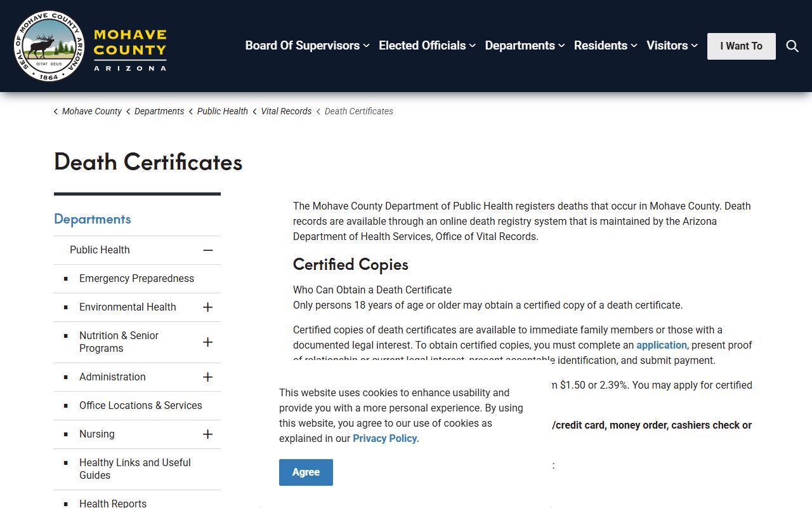The height and width of the screenshot is (508, 812).
Task: Open the Visitors dropdown menu
Action: tap(672, 46)
